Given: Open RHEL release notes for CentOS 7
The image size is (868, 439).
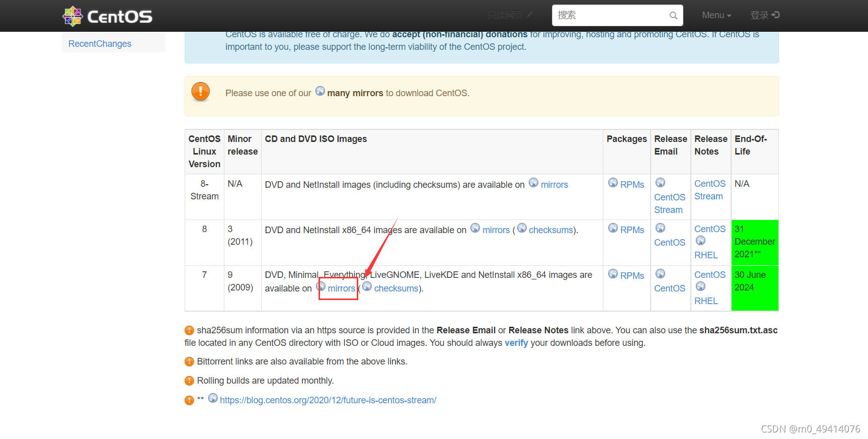Looking at the screenshot, I should pyautogui.click(x=706, y=301).
